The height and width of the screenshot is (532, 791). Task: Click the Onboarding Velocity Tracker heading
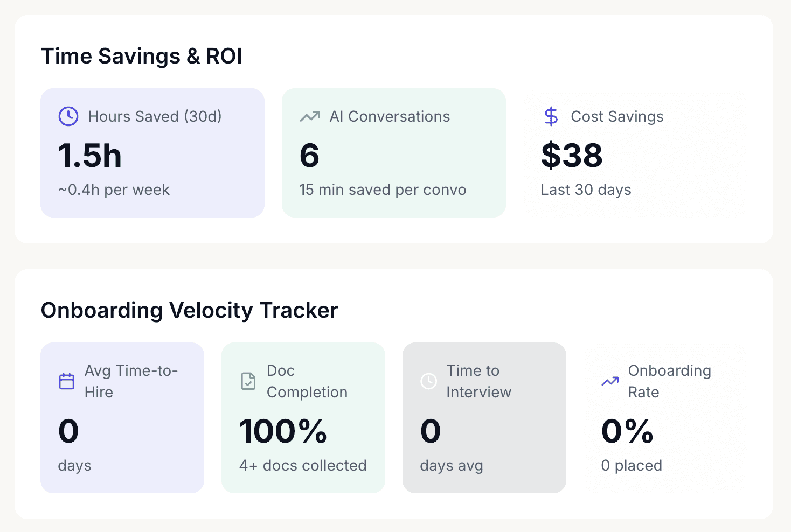189,310
